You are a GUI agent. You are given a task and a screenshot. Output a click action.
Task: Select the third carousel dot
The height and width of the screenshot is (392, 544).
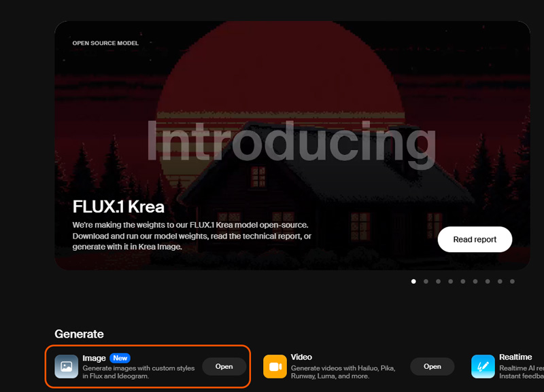438,281
